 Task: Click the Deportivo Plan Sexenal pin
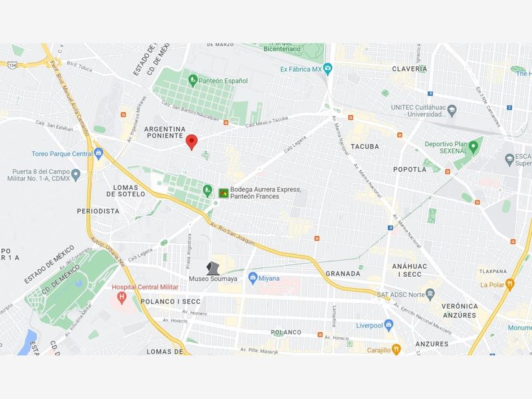473,147
